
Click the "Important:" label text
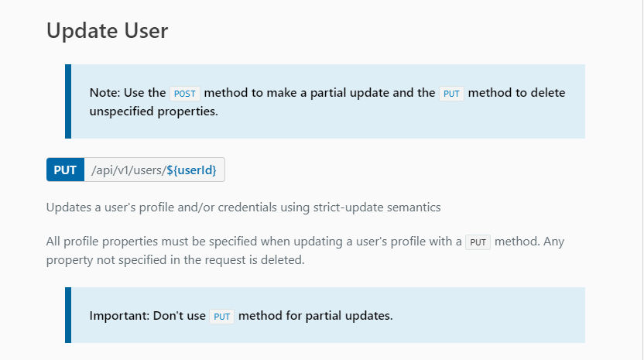118,316
